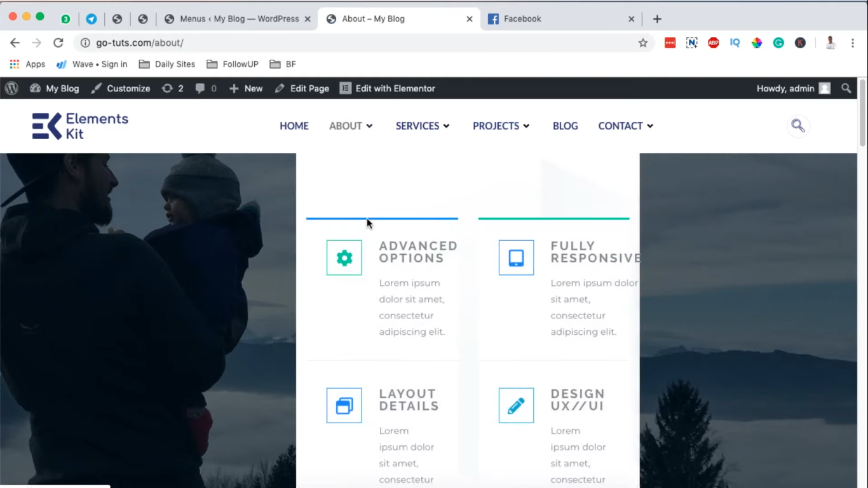Image resolution: width=868 pixels, height=488 pixels.
Task: Expand the ABOUT dropdown chevron
Action: point(369,126)
